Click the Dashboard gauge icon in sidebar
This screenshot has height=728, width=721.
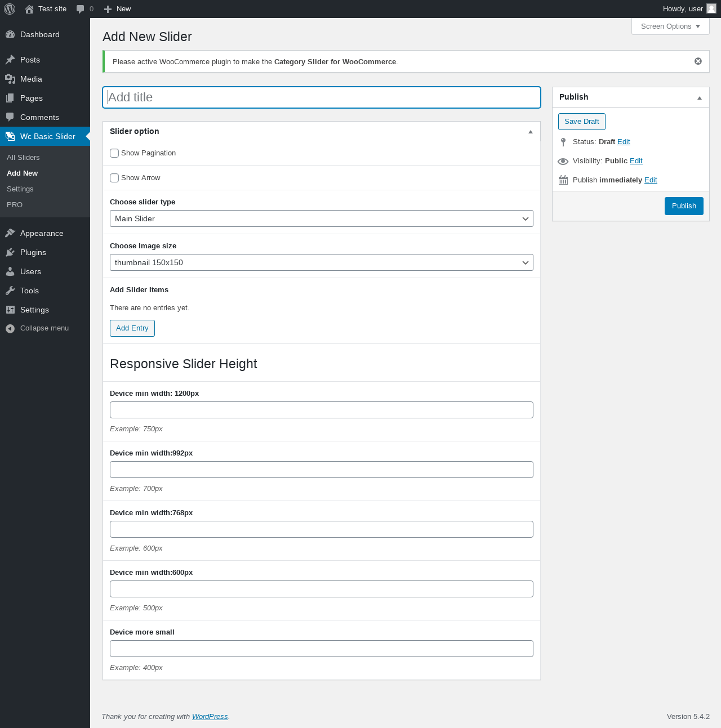click(10, 34)
